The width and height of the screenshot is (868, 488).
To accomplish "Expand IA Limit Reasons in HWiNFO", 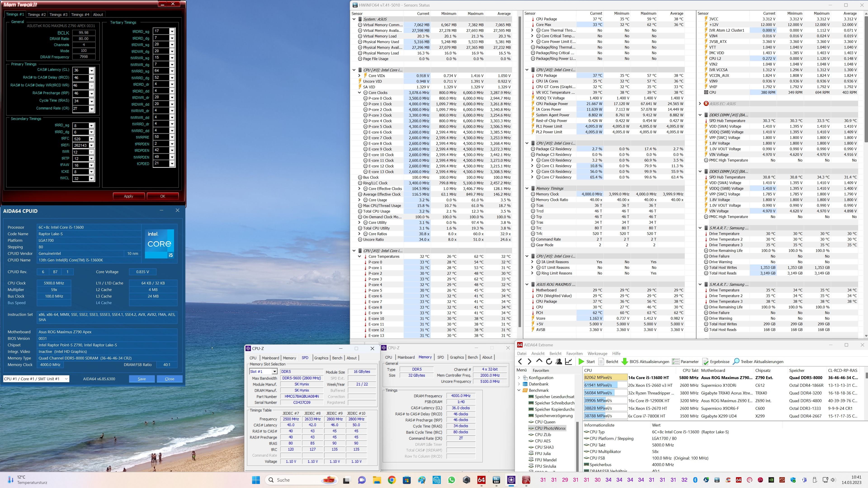I will 532,262.
